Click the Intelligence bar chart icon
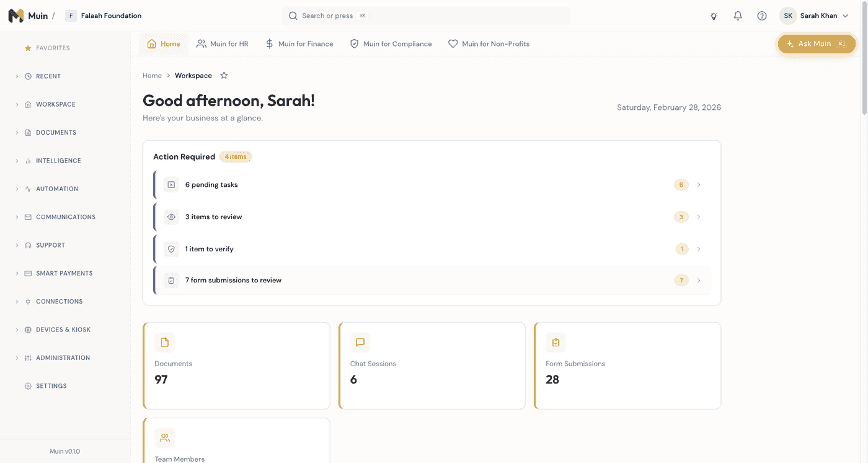 (28, 161)
